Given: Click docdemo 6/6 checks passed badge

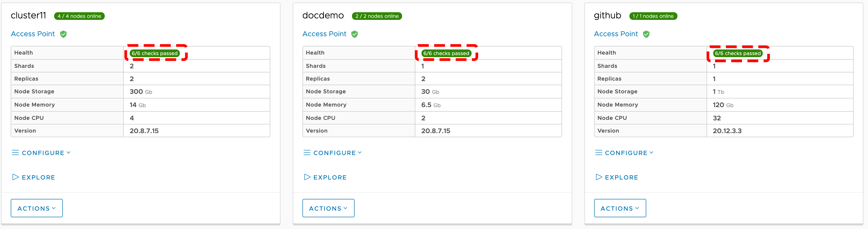Looking at the screenshot, I should (x=446, y=53).
